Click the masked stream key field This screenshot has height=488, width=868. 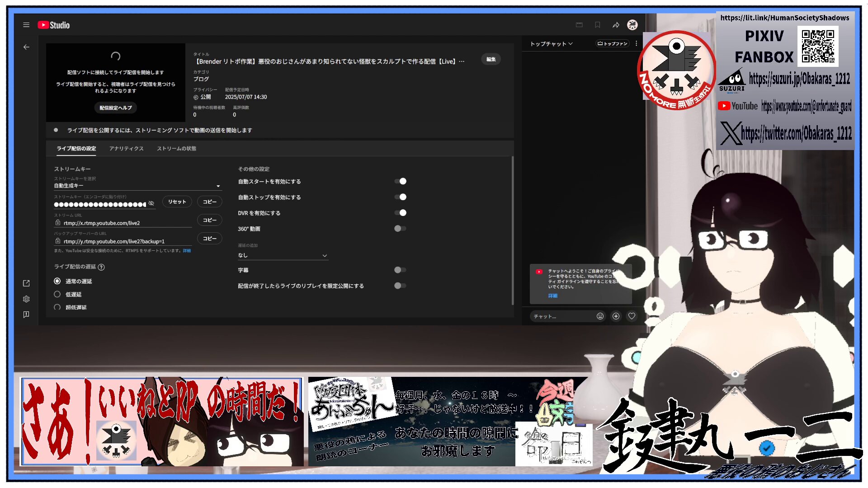point(100,205)
